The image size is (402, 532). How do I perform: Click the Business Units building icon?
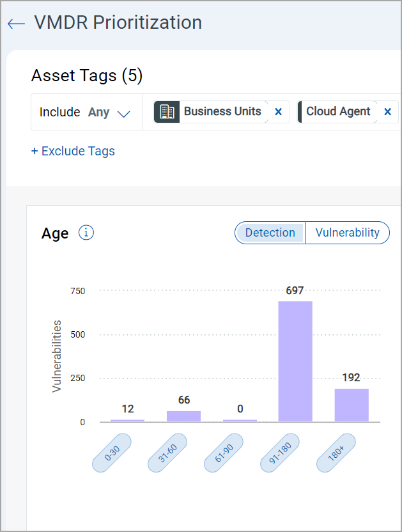(167, 112)
